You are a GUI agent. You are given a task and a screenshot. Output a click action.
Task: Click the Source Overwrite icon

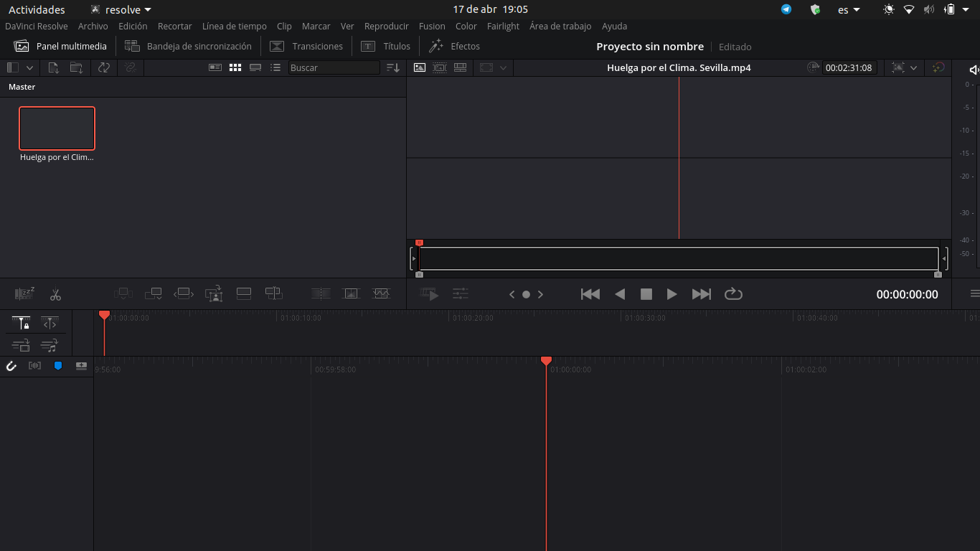[273, 293]
